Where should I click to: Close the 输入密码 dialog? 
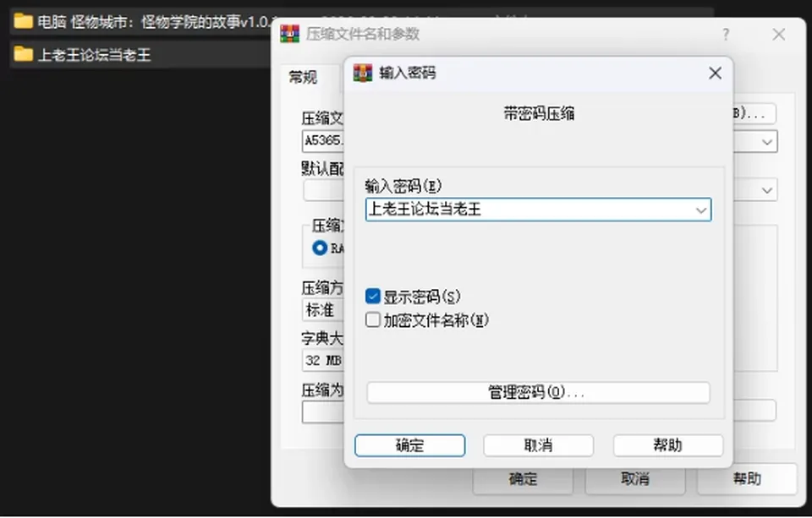[x=716, y=73]
